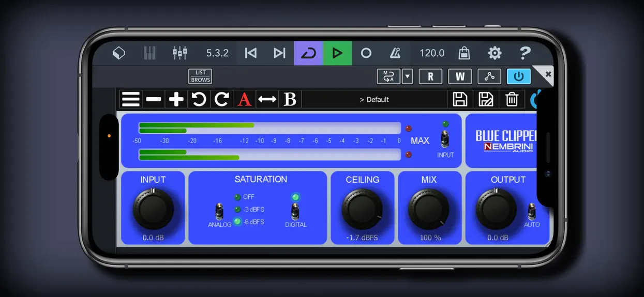Flip the ANALOG saturation switch

(x=219, y=212)
